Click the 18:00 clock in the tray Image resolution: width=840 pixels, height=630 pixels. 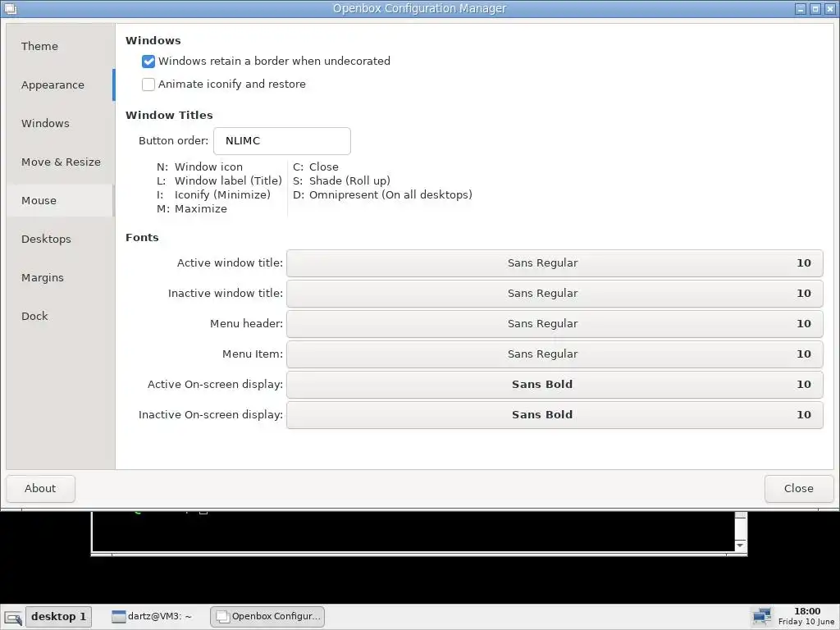tap(807, 611)
